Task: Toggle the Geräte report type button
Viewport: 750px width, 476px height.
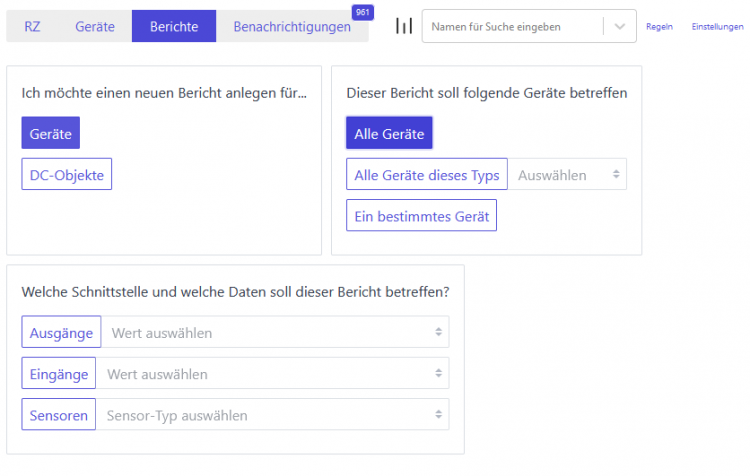Action: [51, 133]
